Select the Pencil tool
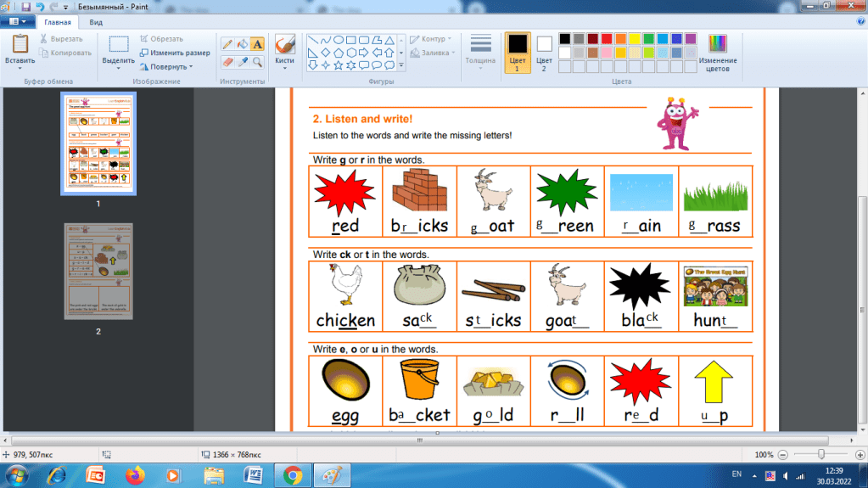Screen dimensions: 868x488 [227, 44]
